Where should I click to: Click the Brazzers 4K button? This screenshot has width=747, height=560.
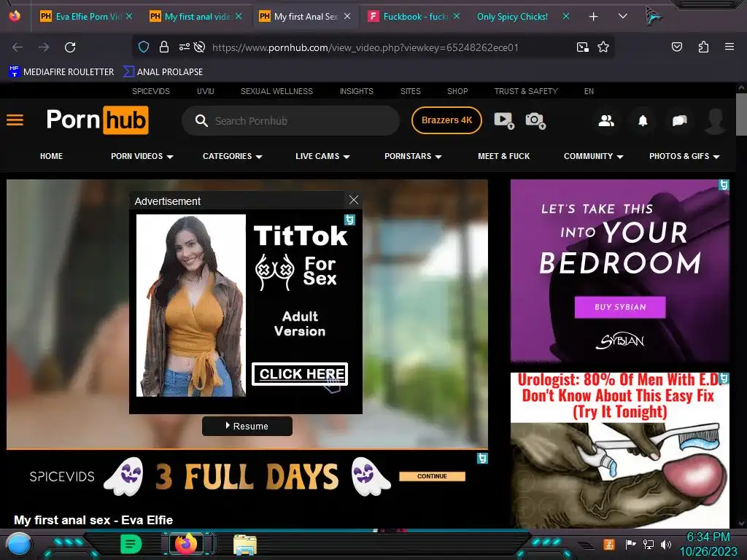pos(446,120)
